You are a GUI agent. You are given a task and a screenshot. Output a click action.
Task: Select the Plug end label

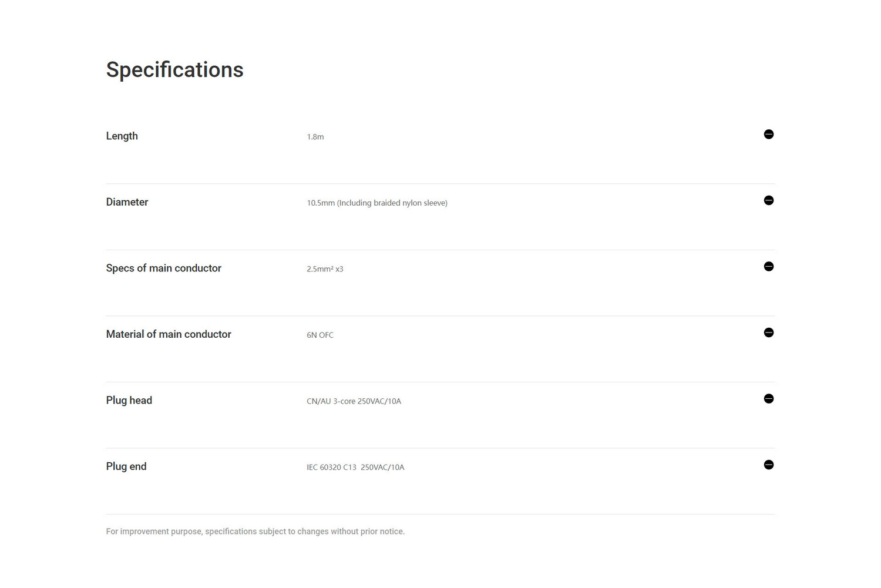point(126,466)
